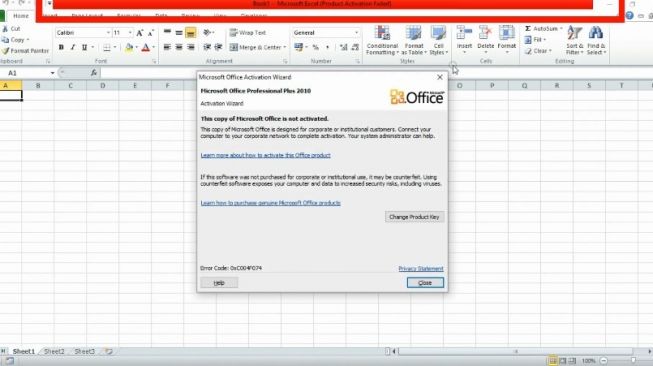This screenshot has height=366, width=653.
Task: Switch to Sheet3 tab
Action: (85, 351)
